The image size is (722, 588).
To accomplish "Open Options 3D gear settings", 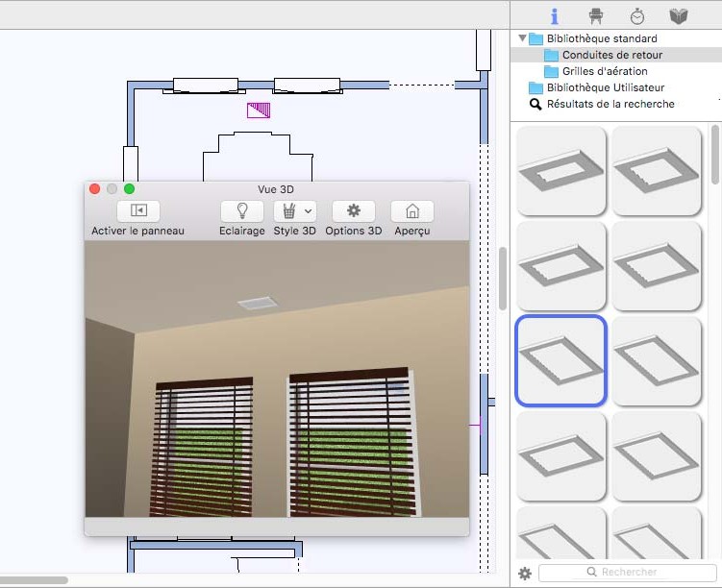I will (353, 211).
